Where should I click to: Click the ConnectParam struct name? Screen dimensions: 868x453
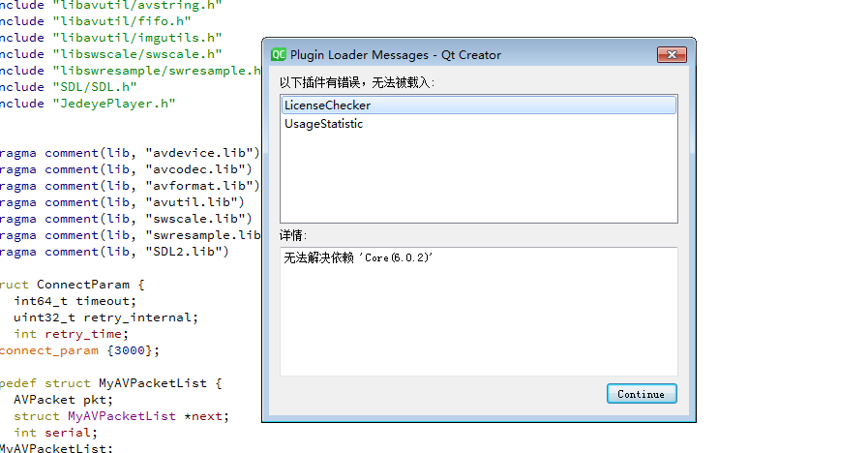[83, 285]
